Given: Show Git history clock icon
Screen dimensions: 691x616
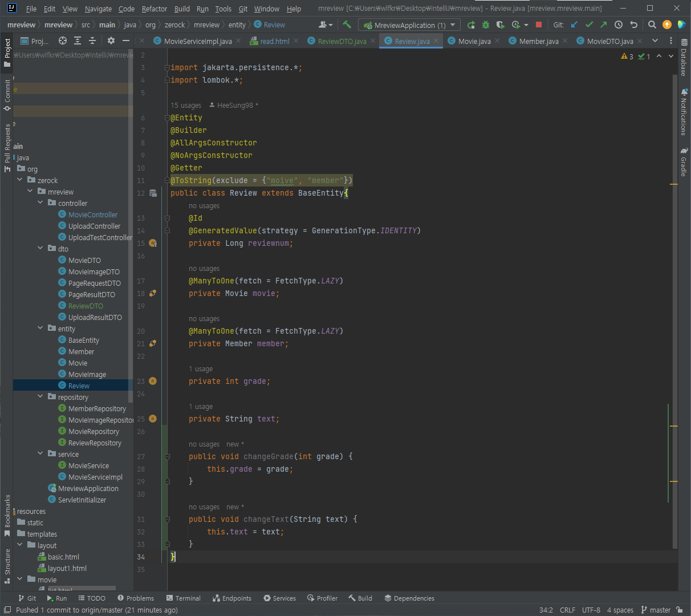Looking at the screenshot, I should tap(619, 25).
